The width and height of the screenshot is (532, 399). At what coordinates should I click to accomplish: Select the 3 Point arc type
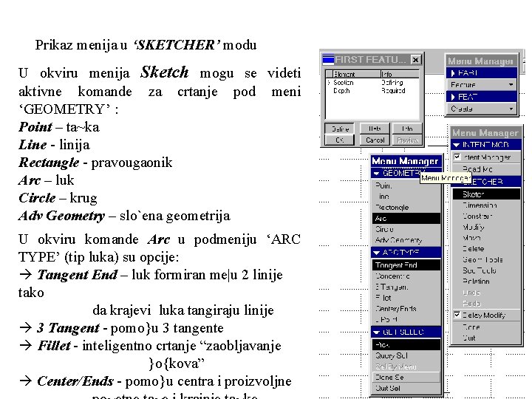(x=406, y=319)
